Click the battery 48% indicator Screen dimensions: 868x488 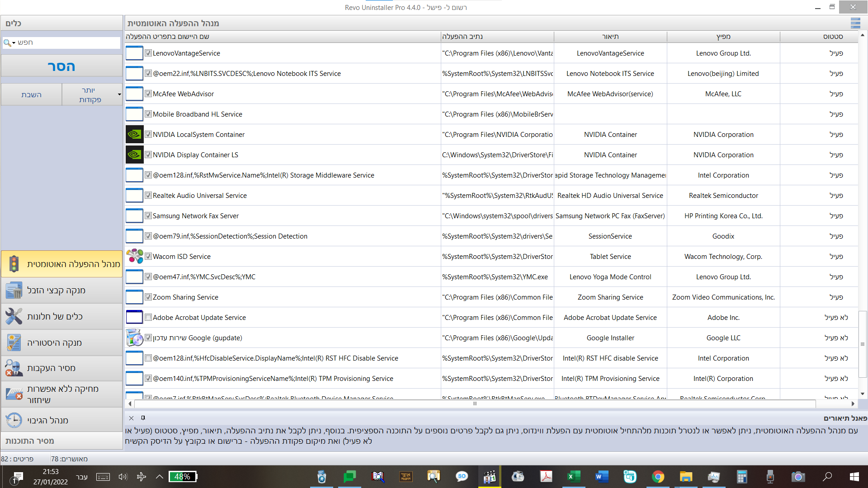tap(183, 477)
